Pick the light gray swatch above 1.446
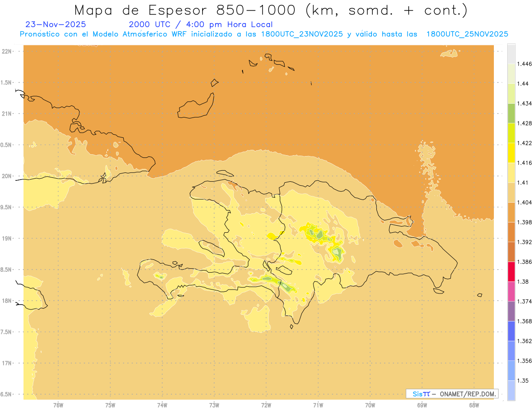 click(511, 54)
